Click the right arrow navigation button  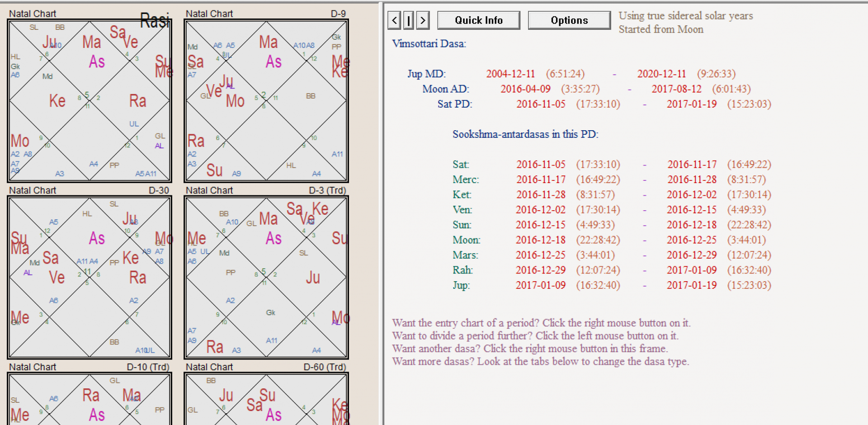click(x=423, y=20)
